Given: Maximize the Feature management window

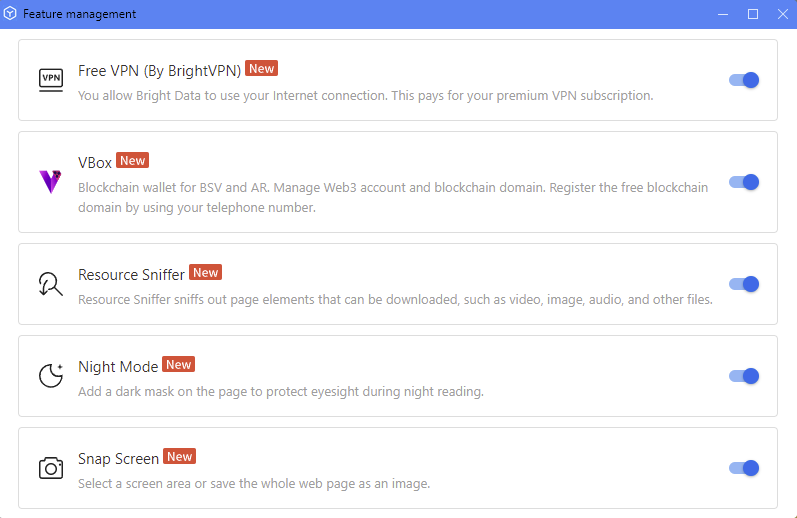Looking at the screenshot, I should 753,14.
